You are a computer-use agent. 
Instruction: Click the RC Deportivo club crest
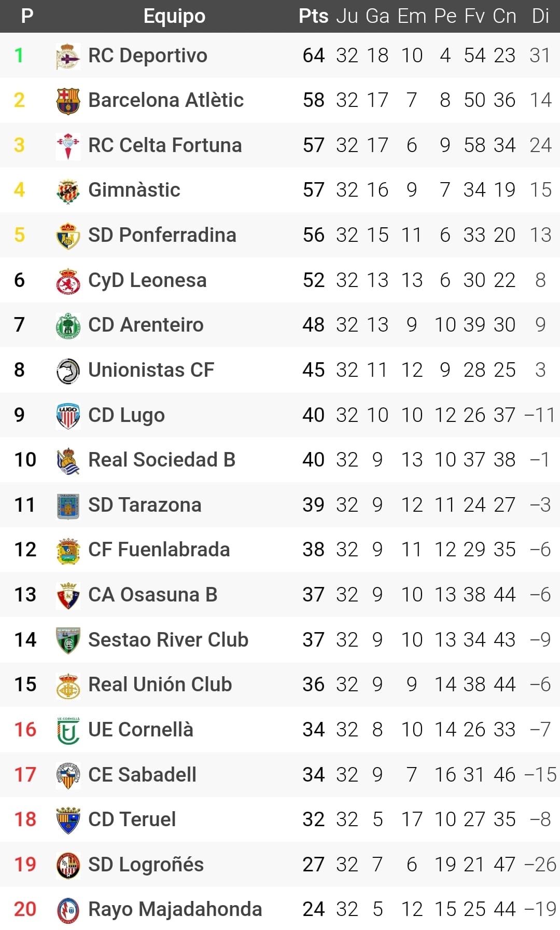(68, 56)
